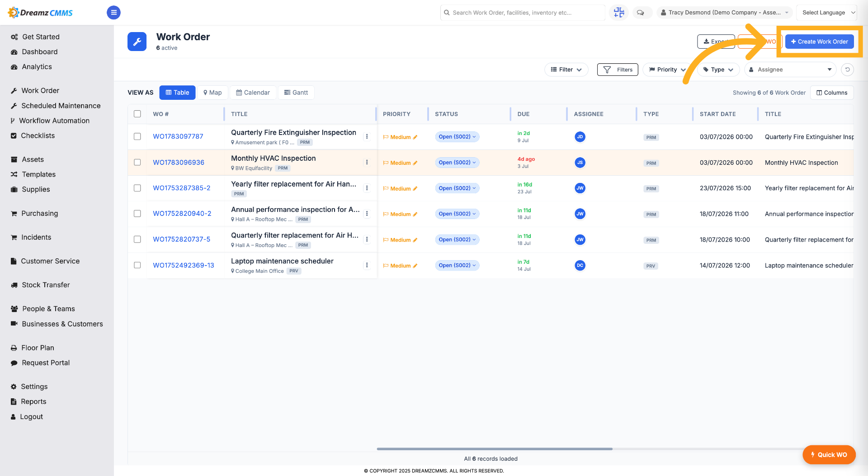Open the Filter dropdown
This screenshot has height=476, width=868.
(x=566, y=70)
